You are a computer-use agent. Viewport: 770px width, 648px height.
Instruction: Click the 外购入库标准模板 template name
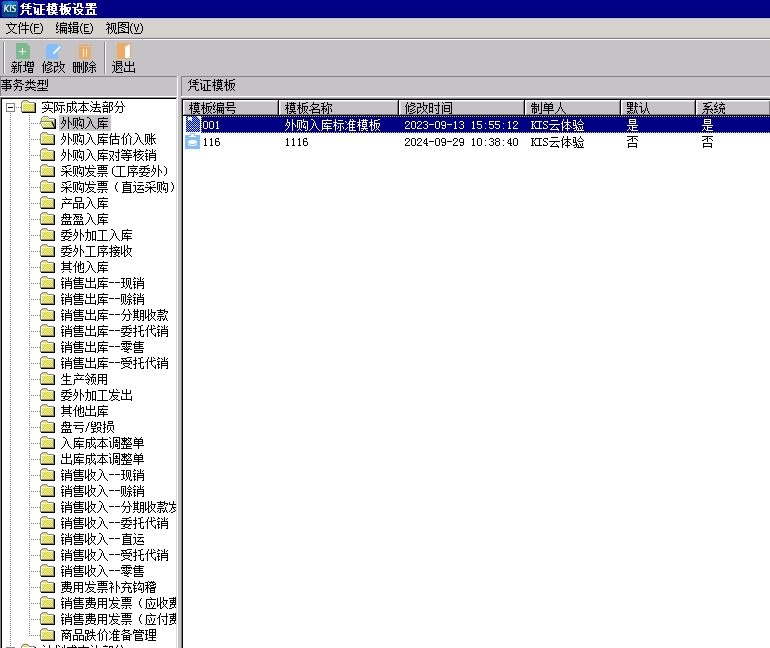pos(332,125)
